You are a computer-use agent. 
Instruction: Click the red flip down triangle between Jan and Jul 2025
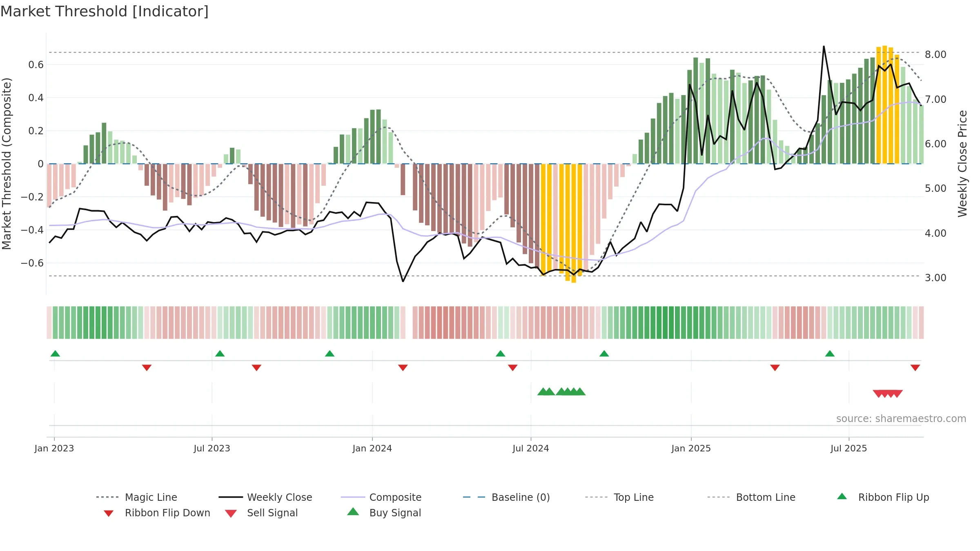pyautogui.click(x=775, y=368)
